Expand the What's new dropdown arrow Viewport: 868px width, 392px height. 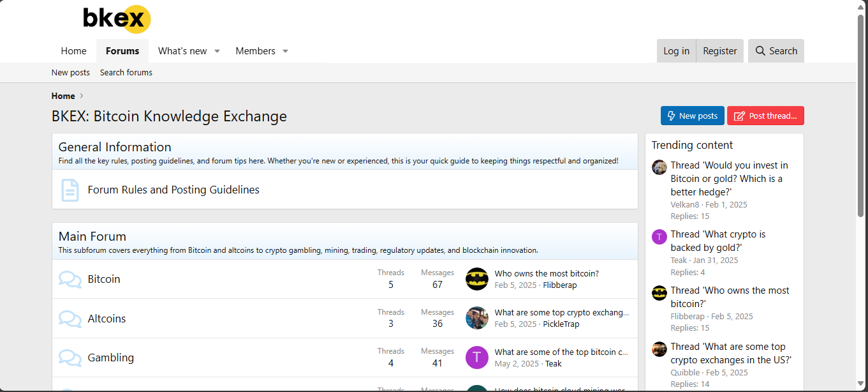point(217,51)
